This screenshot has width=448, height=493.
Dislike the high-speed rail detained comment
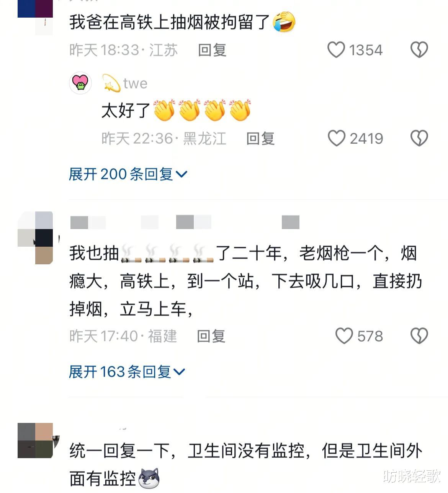(419, 50)
